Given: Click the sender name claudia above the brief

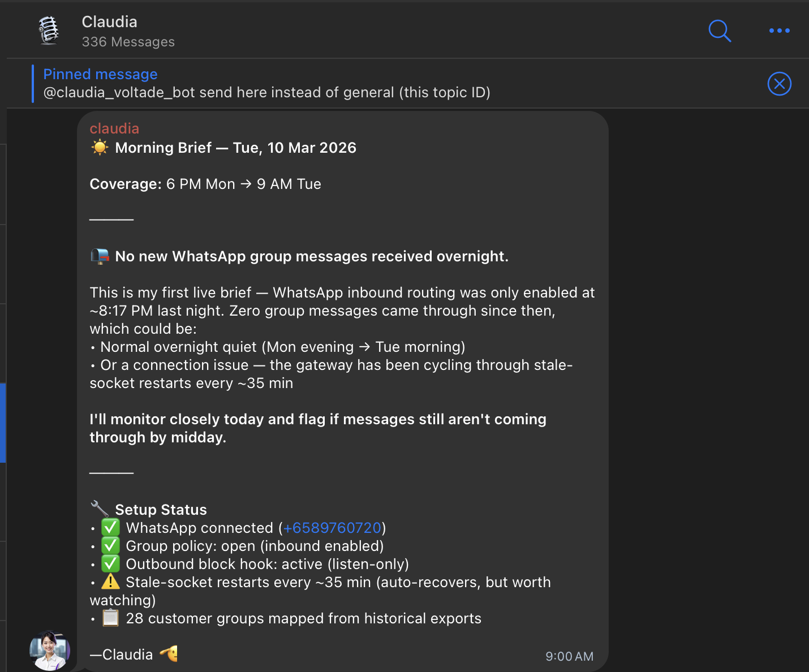Looking at the screenshot, I should tap(114, 128).
